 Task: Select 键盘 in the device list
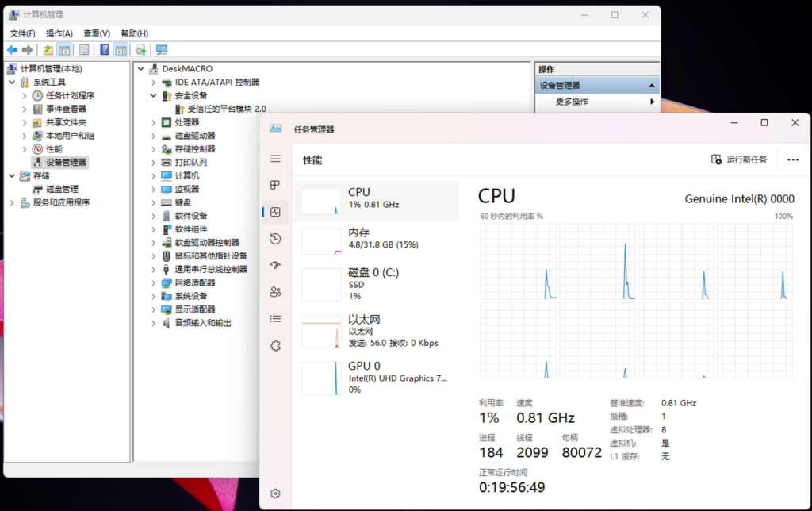point(183,202)
